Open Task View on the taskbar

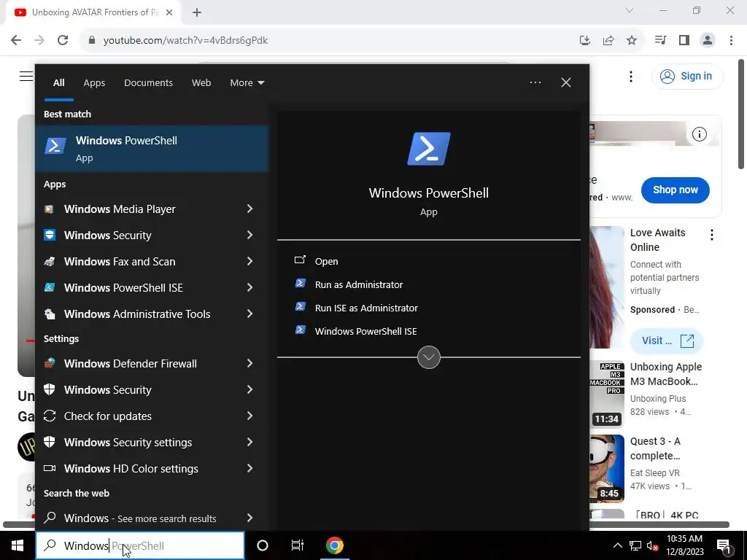coord(298,545)
